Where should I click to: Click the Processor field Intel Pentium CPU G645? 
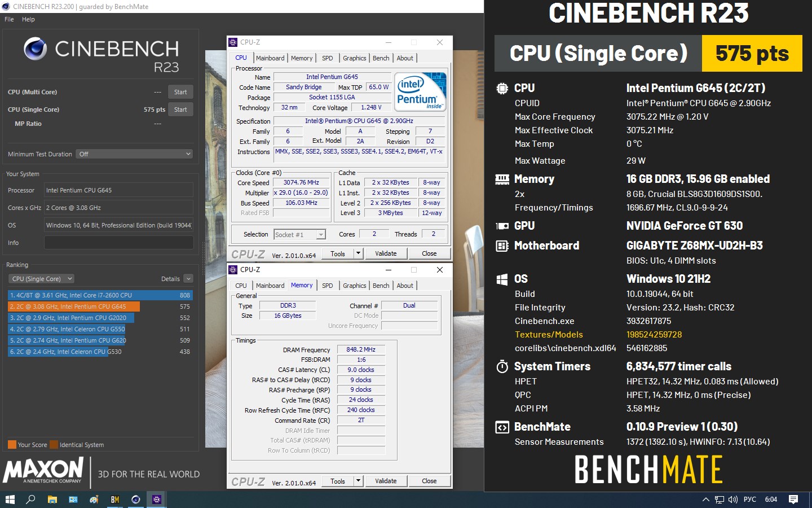coord(118,190)
